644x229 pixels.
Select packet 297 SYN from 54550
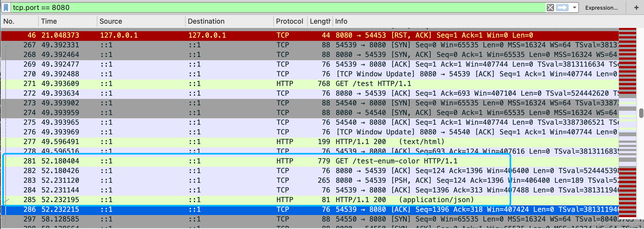pyautogui.click(x=310, y=219)
